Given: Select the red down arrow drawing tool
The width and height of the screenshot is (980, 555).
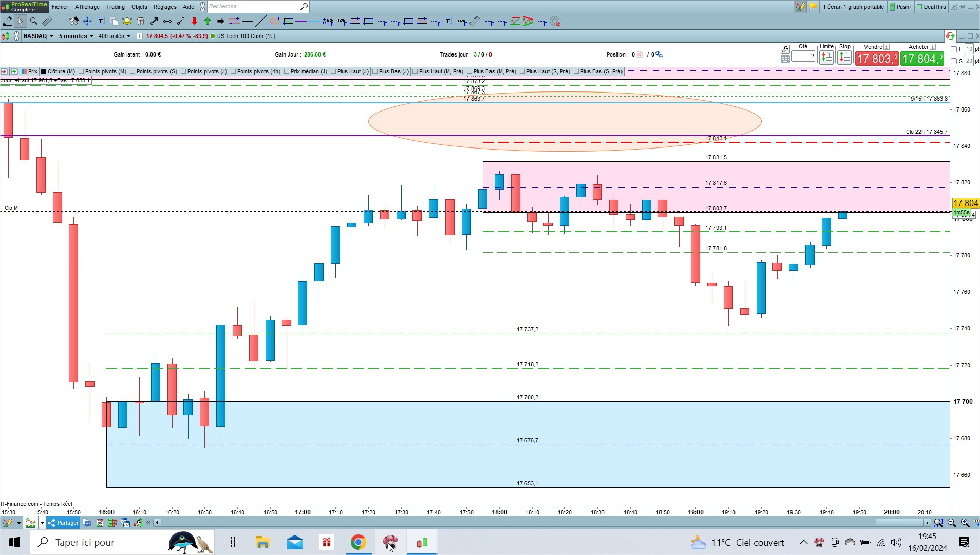Looking at the screenshot, I should (194, 21).
